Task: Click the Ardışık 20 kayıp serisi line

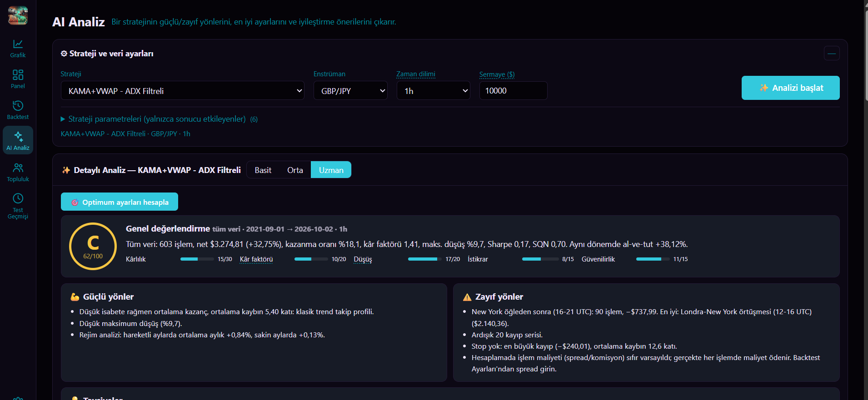Action: (x=507, y=335)
